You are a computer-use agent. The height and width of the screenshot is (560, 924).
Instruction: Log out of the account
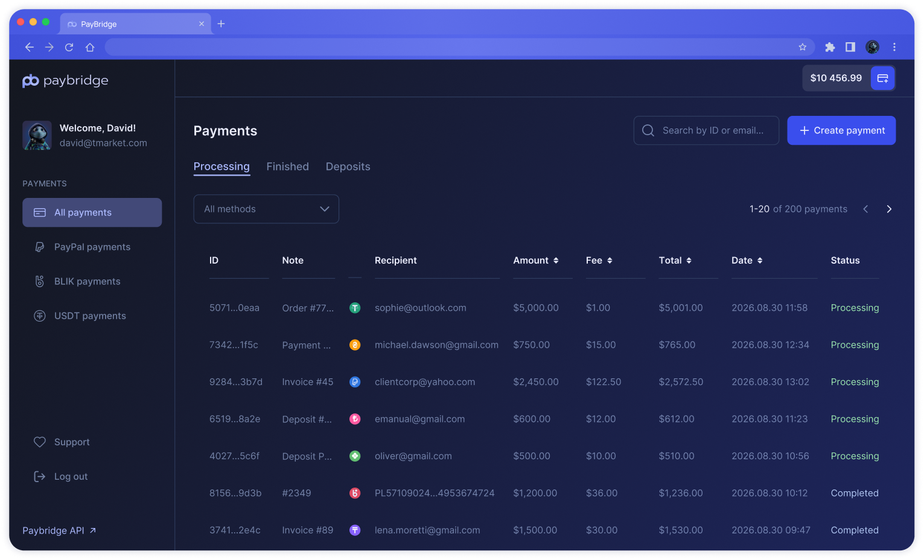coord(60,477)
